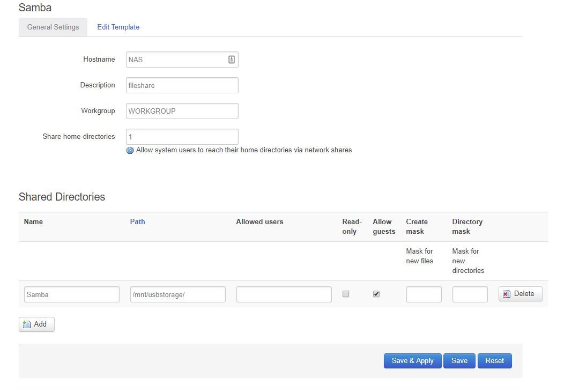
Task: Click the Directory mask column header
Action: 467,226
